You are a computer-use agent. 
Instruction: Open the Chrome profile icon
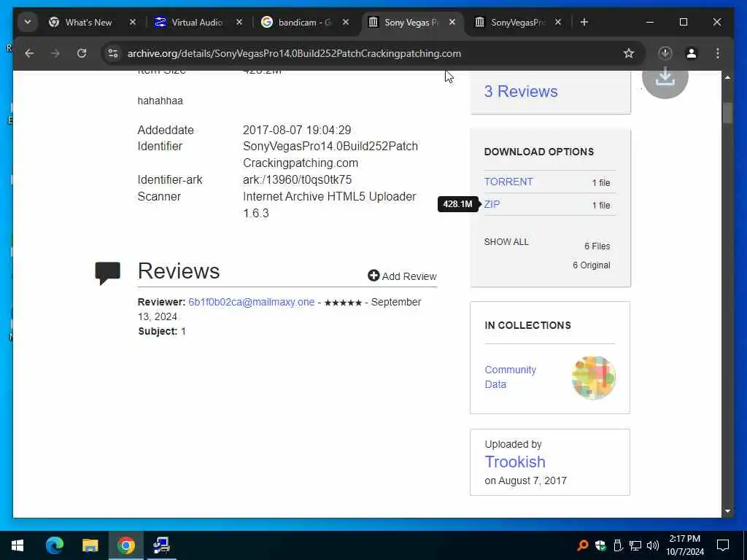pyautogui.click(x=692, y=53)
